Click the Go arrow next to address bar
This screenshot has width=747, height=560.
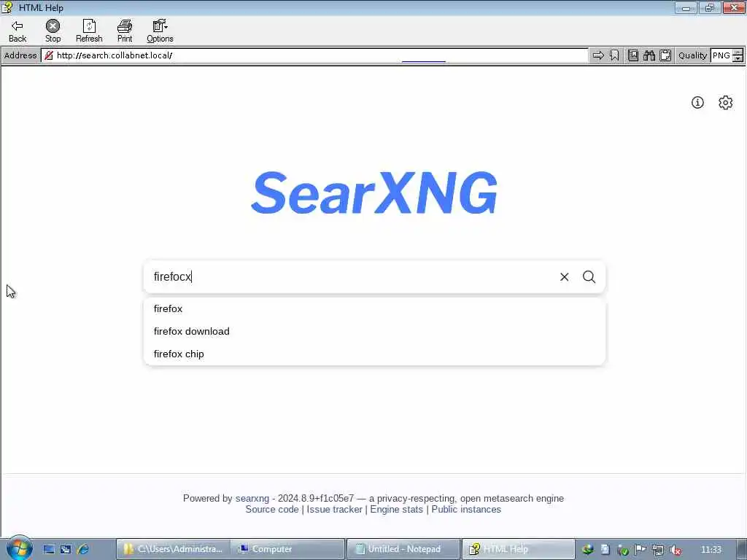pyautogui.click(x=598, y=55)
